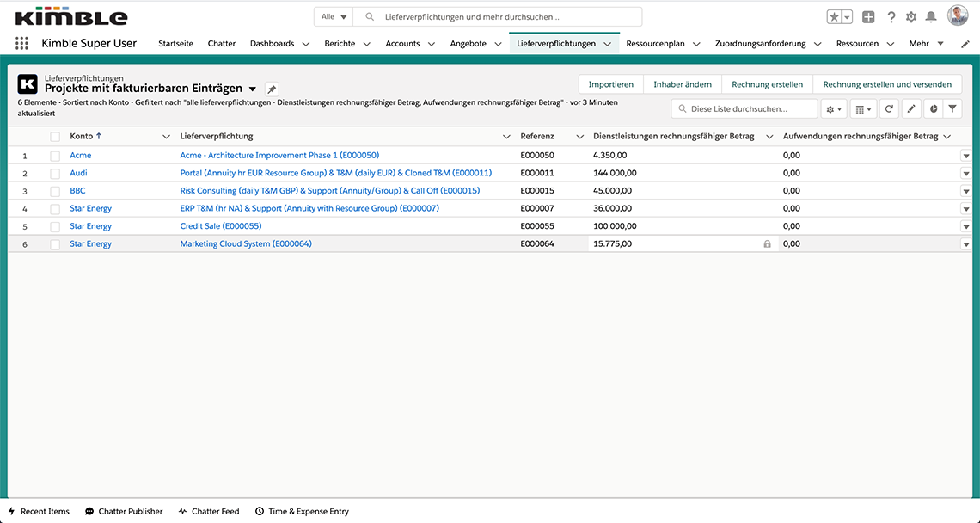The height and width of the screenshot is (523, 980).
Task: Open the Setup gear icon
Action: (x=911, y=17)
